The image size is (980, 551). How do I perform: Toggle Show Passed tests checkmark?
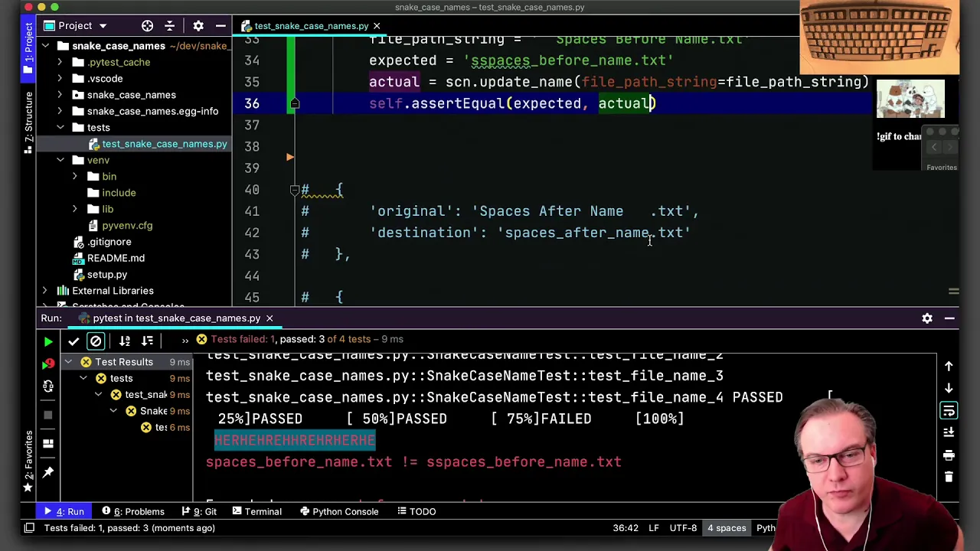[x=73, y=341]
